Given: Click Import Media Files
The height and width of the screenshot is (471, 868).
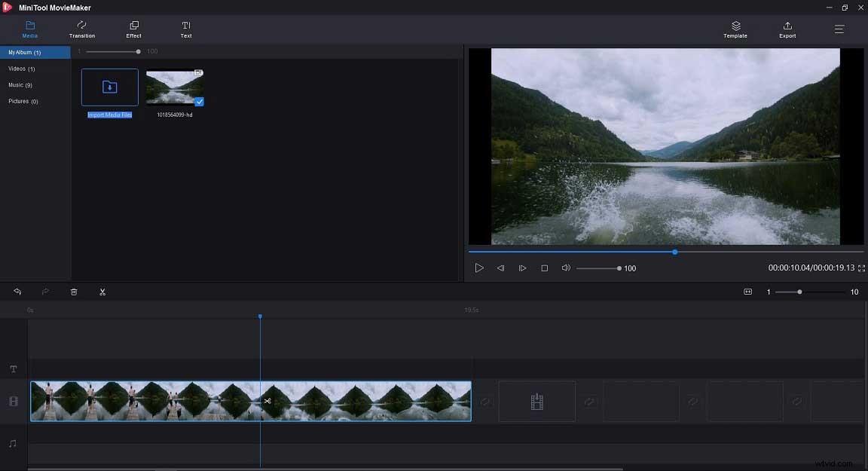Looking at the screenshot, I should 109,87.
